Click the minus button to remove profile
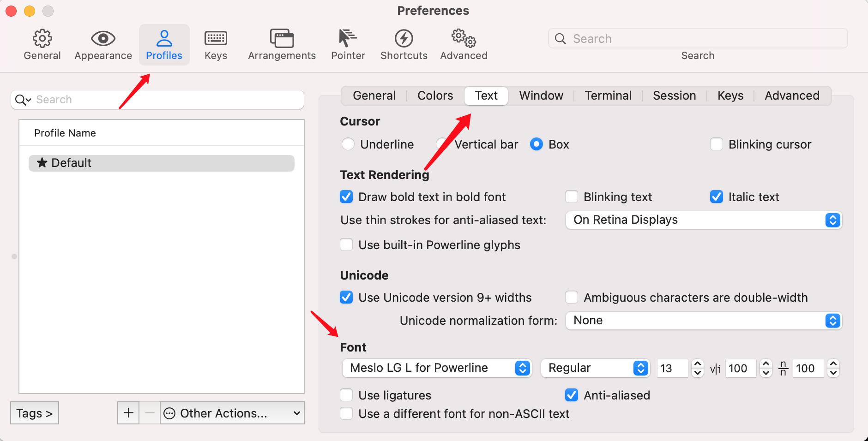Viewport: 868px width, 441px height. point(150,413)
